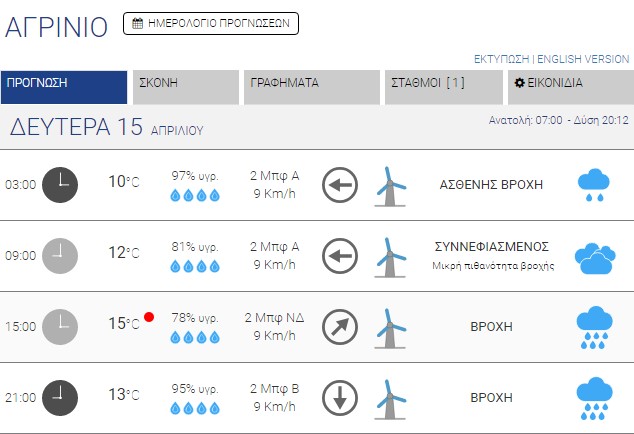Screen dimensions: 634x434
Task: Switch to ENGLISH VERSION
Action: click(584, 59)
